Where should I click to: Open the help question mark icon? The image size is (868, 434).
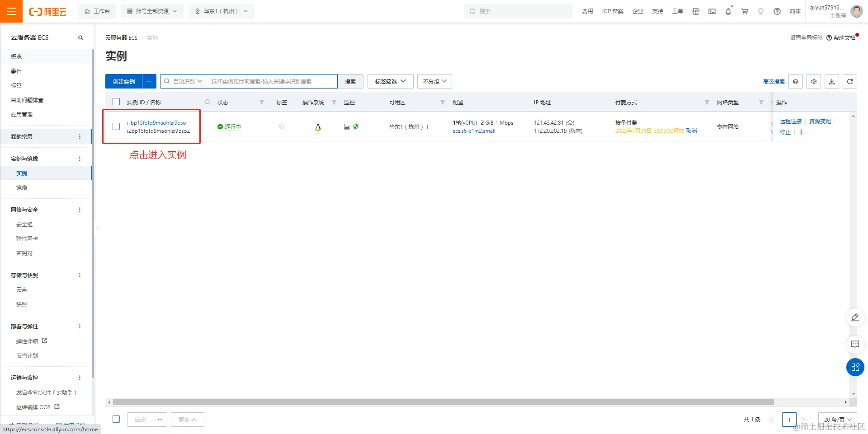[777, 11]
